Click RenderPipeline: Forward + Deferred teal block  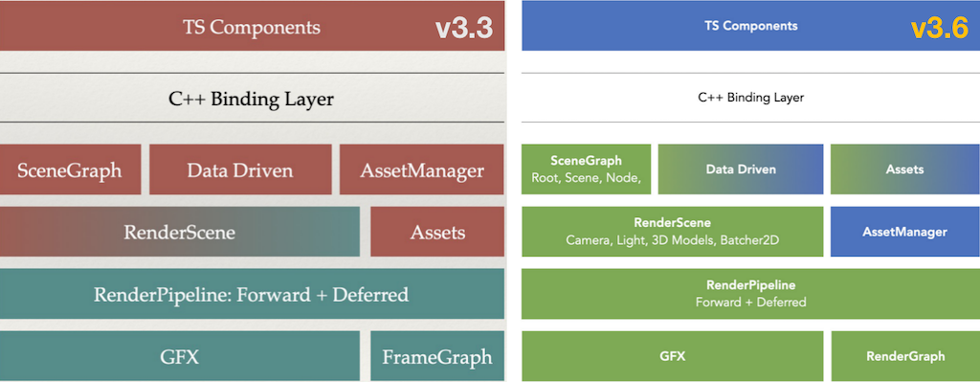pyautogui.click(x=252, y=294)
